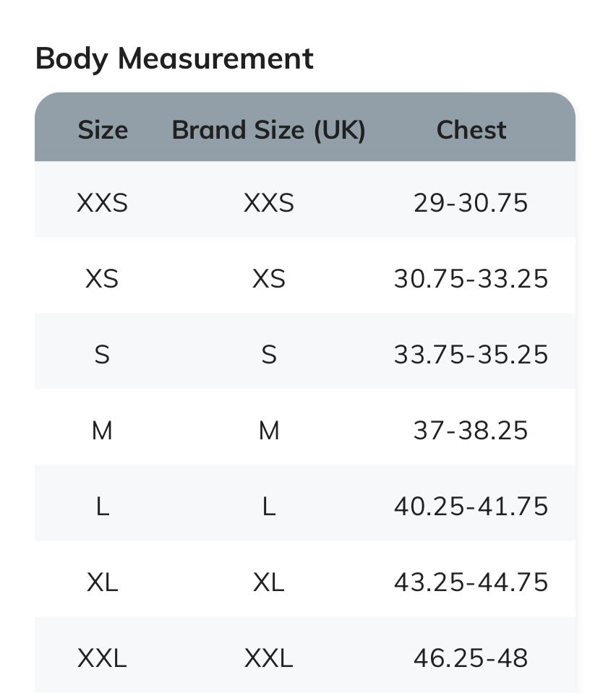Click the XXS brand size cell

click(269, 203)
